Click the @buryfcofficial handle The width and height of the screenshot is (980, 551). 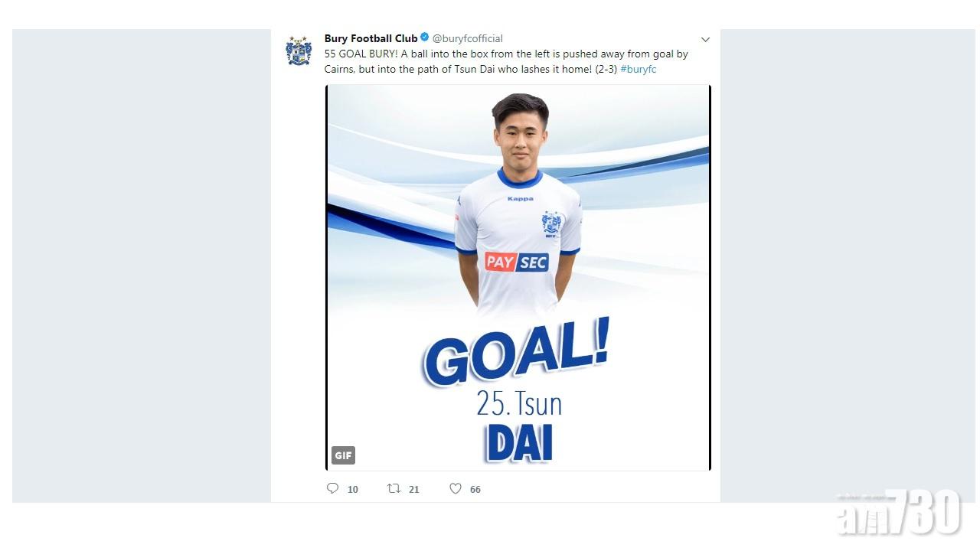(x=468, y=38)
